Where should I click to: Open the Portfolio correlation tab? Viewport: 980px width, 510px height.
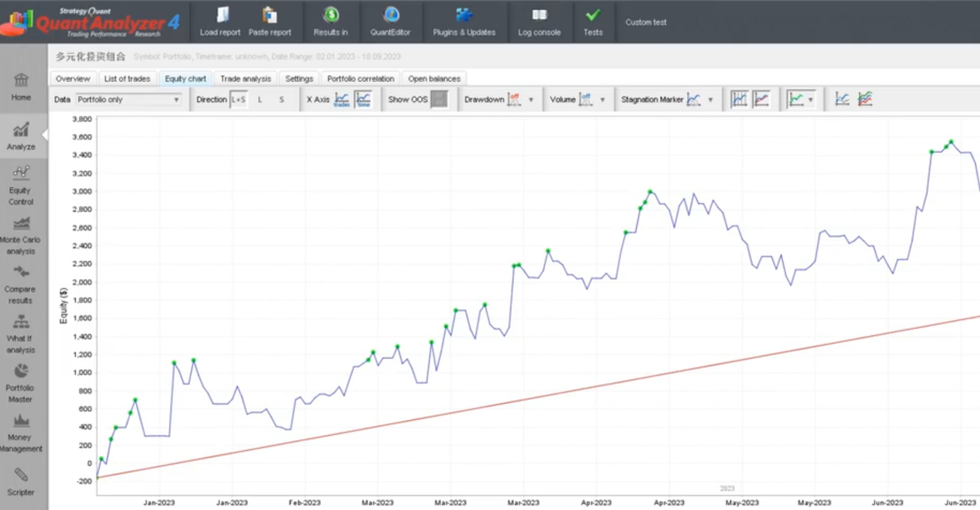361,78
